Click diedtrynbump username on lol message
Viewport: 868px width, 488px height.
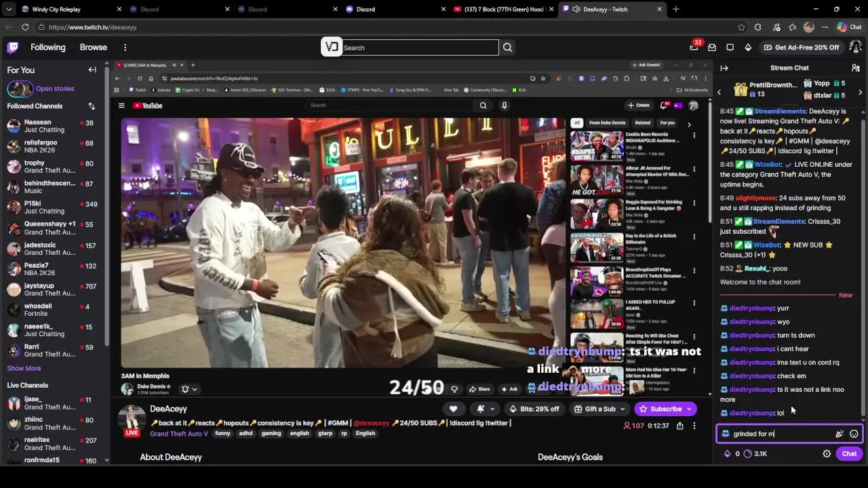[x=751, y=413]
